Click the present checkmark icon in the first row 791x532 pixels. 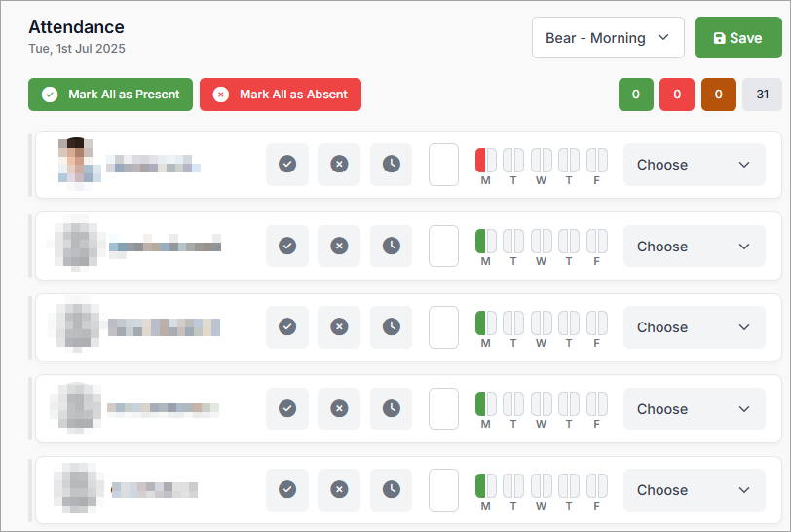point(287,165)
